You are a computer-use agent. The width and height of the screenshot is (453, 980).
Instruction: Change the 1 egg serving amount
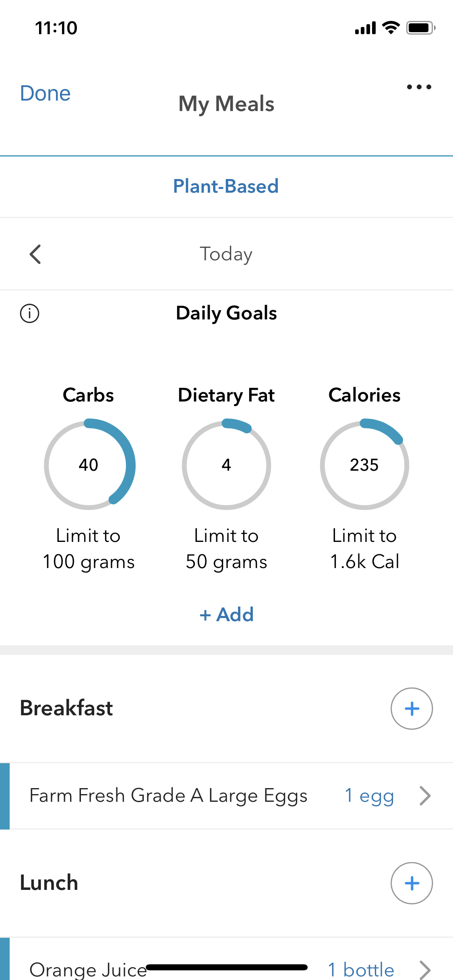coord(369,796)
